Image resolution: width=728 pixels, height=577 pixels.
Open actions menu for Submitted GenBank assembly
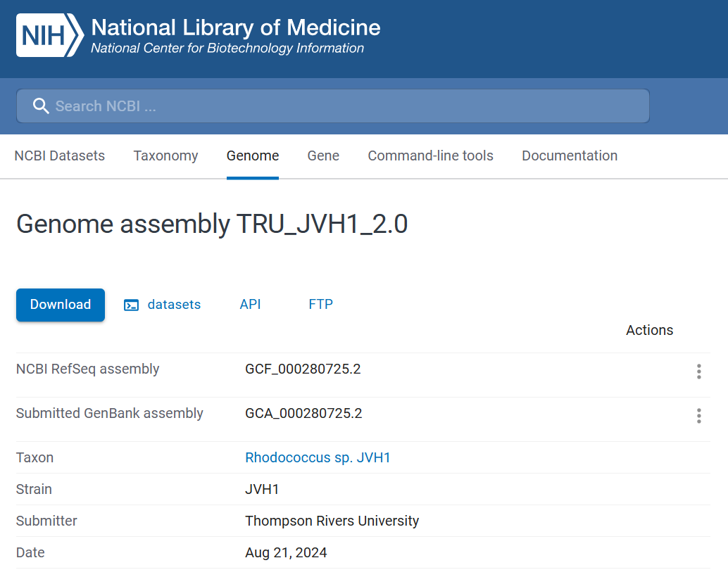coord(698,416)
